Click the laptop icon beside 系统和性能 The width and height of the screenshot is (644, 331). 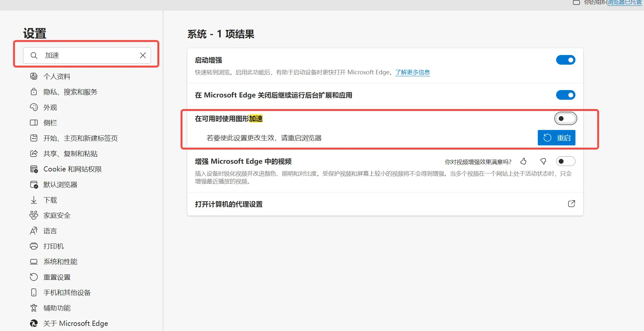34,262
